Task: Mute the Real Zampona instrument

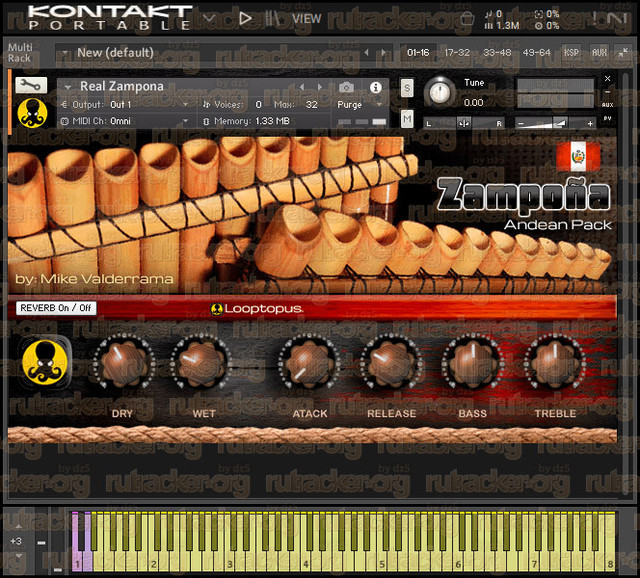Action: click(x=407, y=119)
